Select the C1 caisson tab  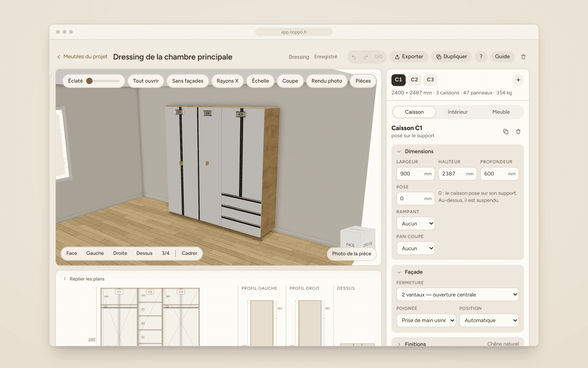[x=399, y=80]
